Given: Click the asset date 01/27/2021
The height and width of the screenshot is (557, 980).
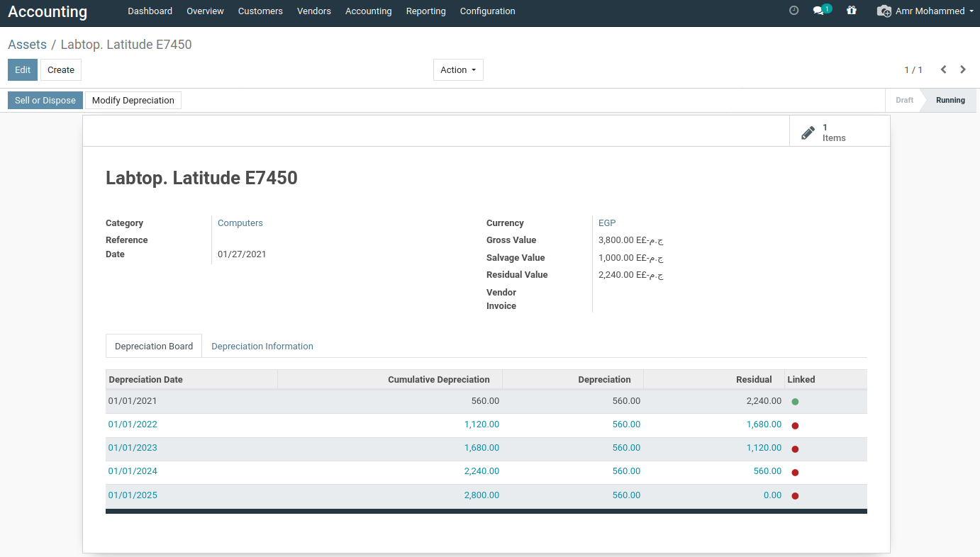Looking at the screenshot, I should [242, 254].
